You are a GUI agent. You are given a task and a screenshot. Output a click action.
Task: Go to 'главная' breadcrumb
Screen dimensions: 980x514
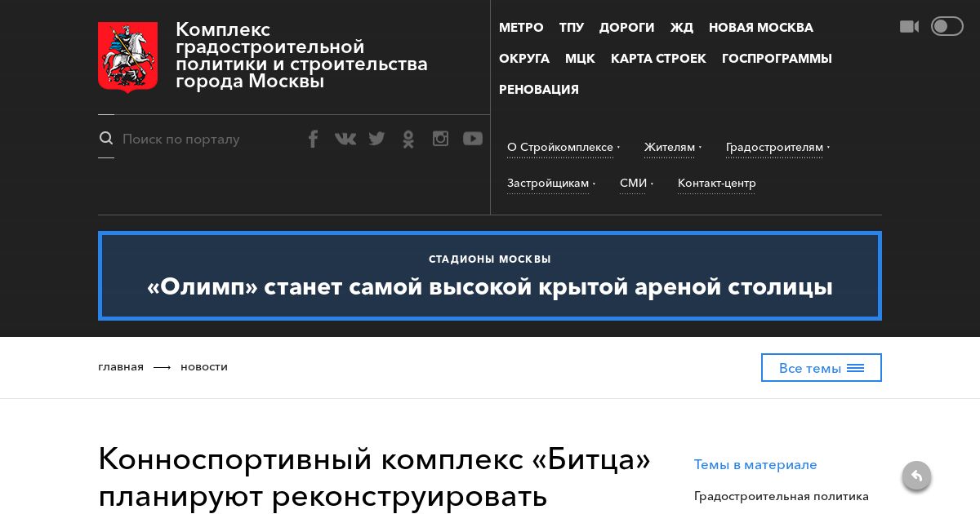(121, 367)
